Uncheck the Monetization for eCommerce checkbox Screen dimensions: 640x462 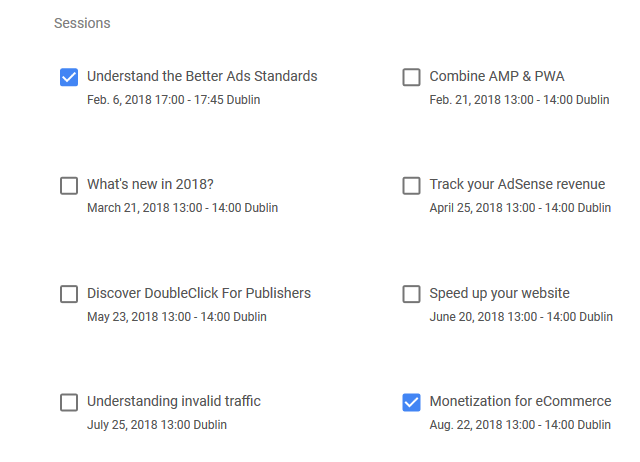click(411, 402)
